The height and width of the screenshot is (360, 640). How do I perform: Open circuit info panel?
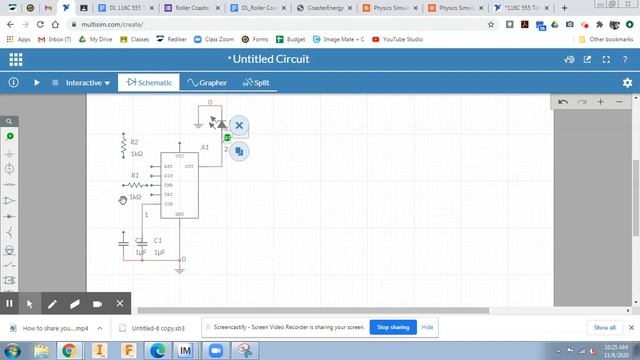click(13, 82)
